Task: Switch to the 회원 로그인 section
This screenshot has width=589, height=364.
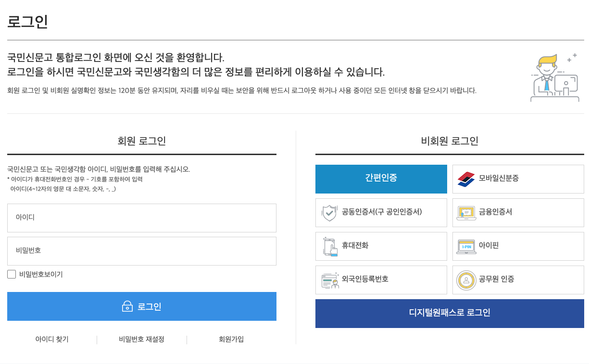Action: [x=141, y=140]
